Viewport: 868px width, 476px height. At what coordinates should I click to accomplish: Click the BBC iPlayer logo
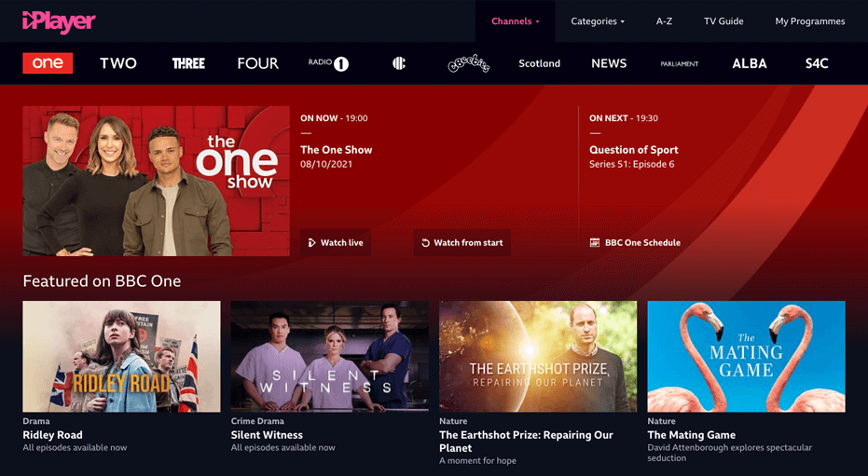(x=59, y=20)
